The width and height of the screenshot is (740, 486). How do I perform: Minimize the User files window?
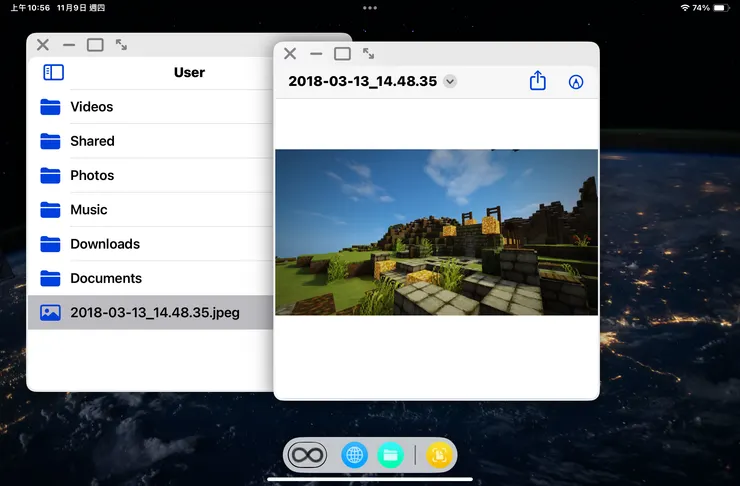pyautogui.click(x=69, y=45)
